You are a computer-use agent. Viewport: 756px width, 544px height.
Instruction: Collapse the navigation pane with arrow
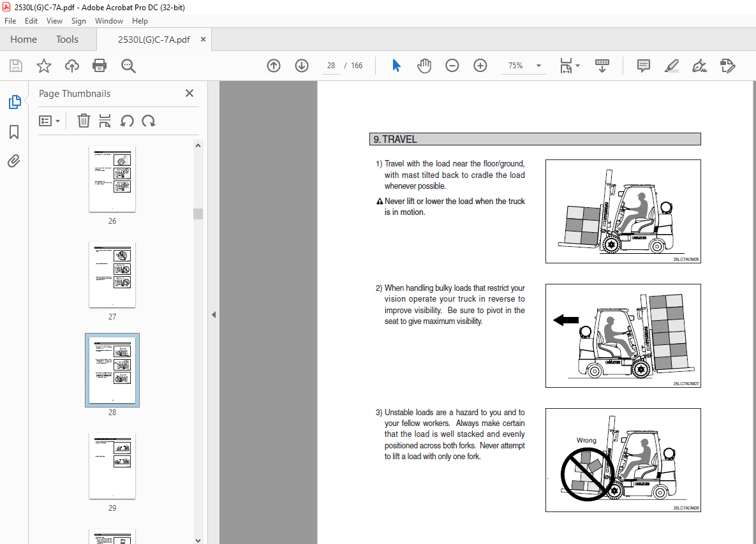click(x=214, y=314)
